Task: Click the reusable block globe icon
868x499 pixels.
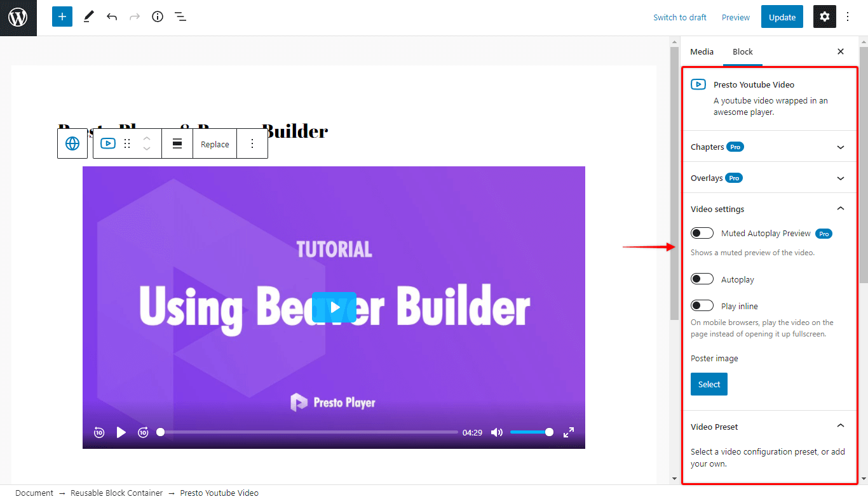Action: (72, 143)
